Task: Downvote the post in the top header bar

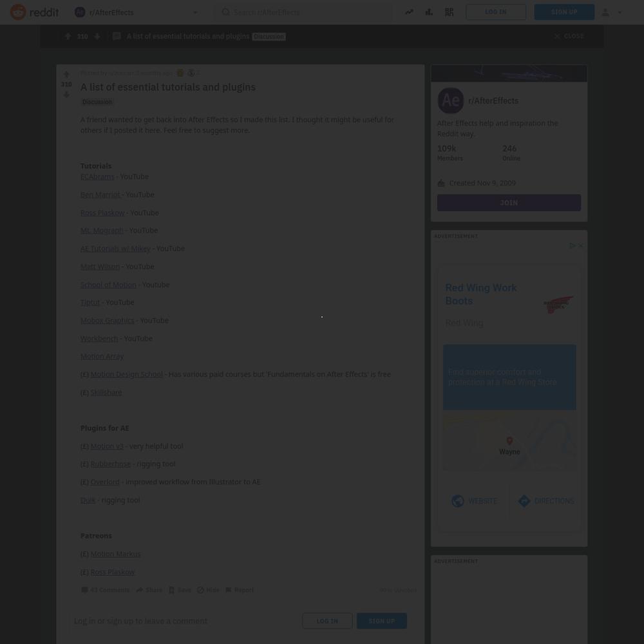Action: 97,37
